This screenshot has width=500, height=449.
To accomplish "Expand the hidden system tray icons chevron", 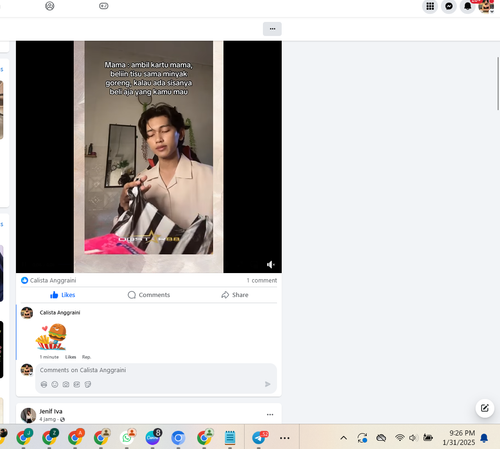I will 344,438.
